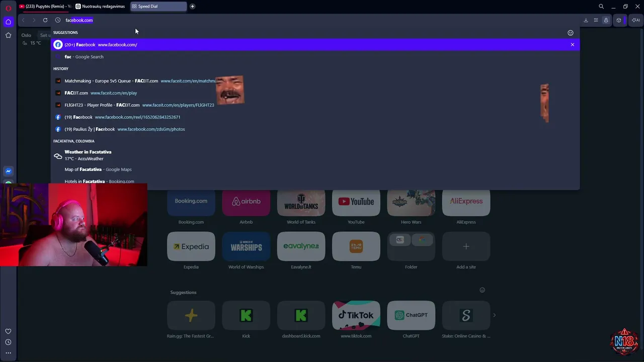Go back with the back arrow
Image resolution: width=644 pixels, height=362 pixels.
[x=23, y=20]
